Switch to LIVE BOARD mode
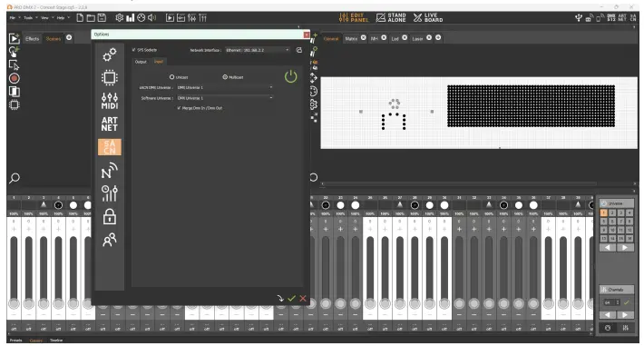 (x=428, y=17)
